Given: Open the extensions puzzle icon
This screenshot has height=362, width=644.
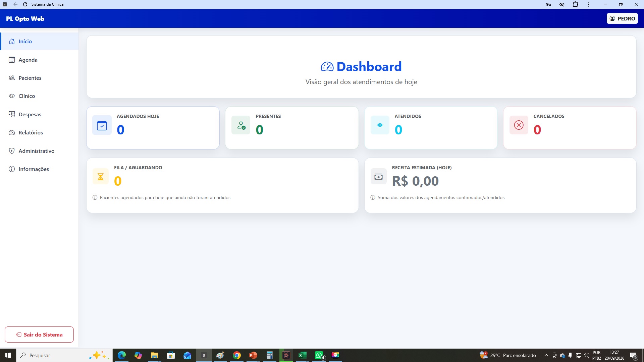Looking at the screenshot, I should click(x=576, y=4).
